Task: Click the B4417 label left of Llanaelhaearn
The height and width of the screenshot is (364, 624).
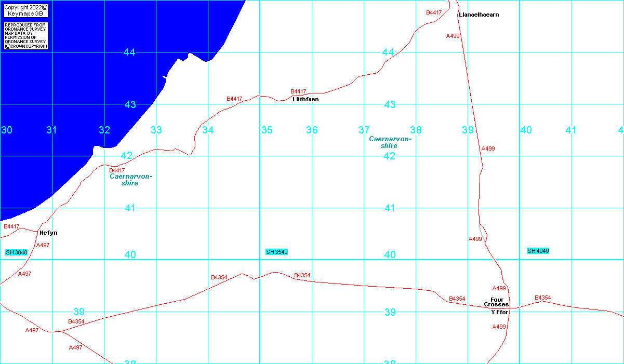Action: pyautogui.click(x=433, y=12)
